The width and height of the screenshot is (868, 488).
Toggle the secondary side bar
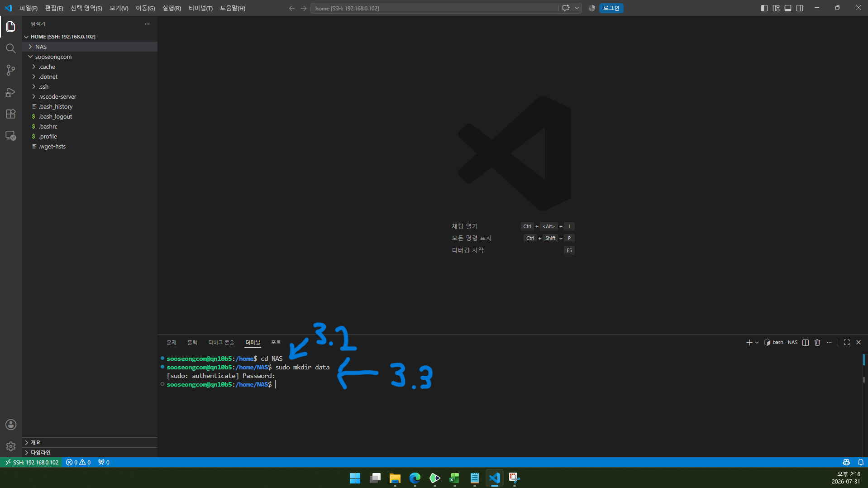[800, 8]
